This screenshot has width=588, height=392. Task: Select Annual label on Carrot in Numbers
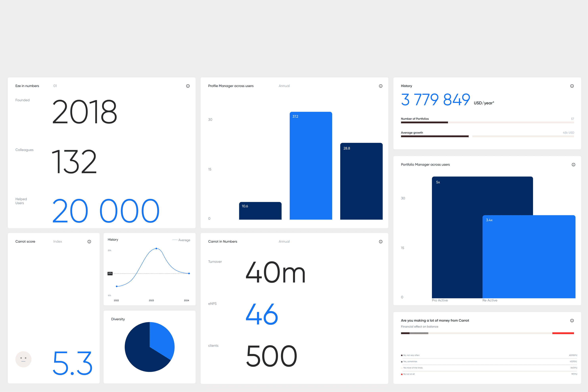tap(284, 242)
